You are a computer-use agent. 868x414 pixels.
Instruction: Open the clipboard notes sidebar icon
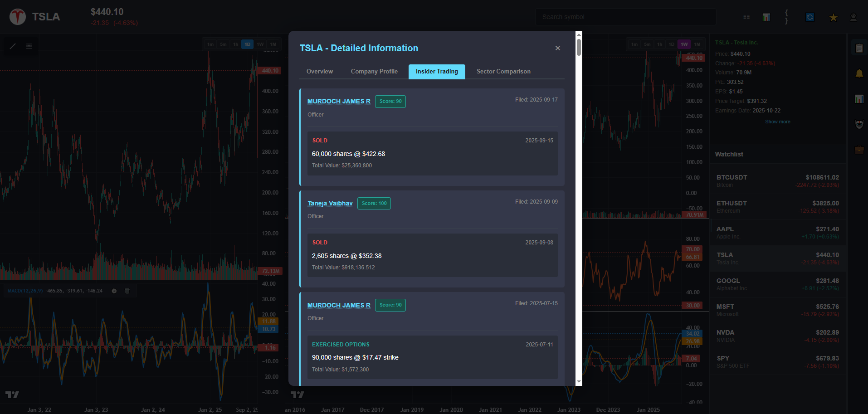coord(859,48)
